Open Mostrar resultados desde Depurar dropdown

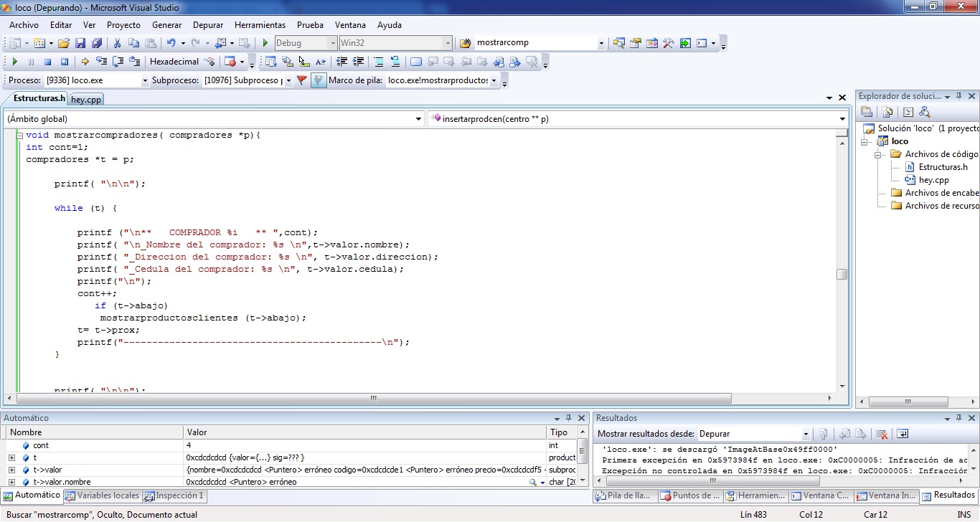click(806, 435)
